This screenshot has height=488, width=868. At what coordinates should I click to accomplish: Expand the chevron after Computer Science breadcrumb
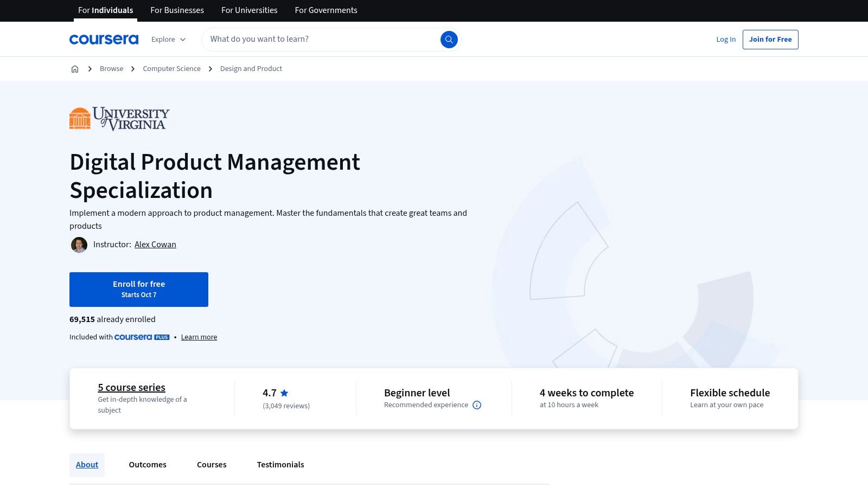tap(210, 69)
